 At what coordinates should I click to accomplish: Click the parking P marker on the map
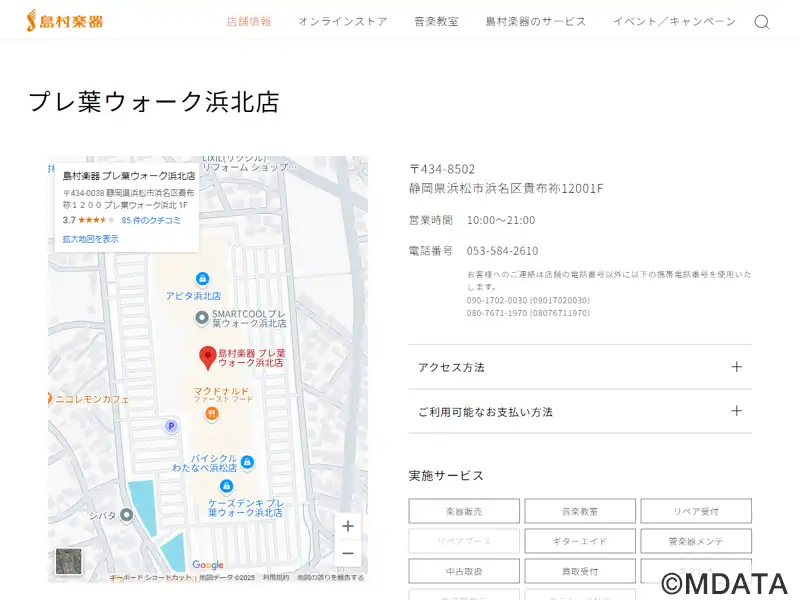coord(171,426)
